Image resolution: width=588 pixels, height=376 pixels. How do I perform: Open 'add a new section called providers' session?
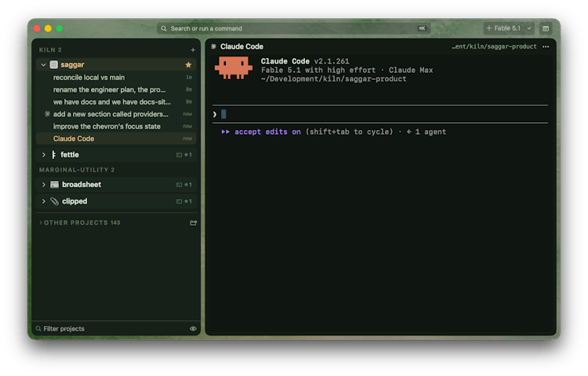pyautogui.click(x=116, y=114)
